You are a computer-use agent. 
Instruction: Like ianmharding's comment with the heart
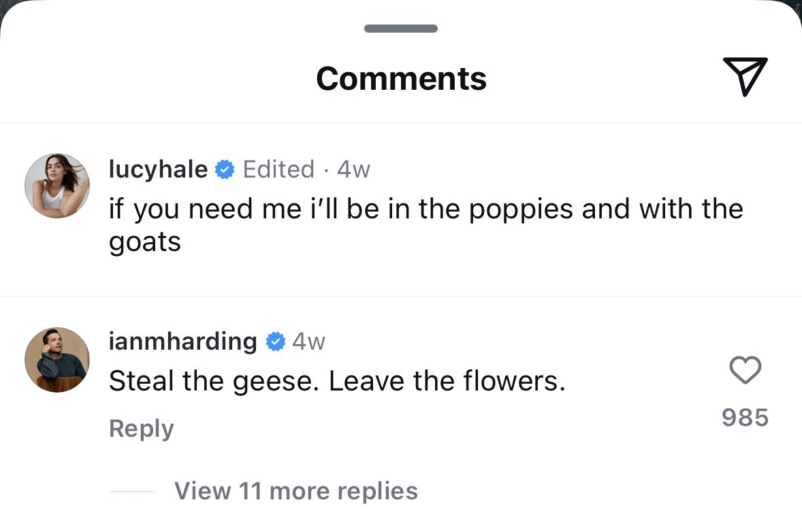click(745, 370)
